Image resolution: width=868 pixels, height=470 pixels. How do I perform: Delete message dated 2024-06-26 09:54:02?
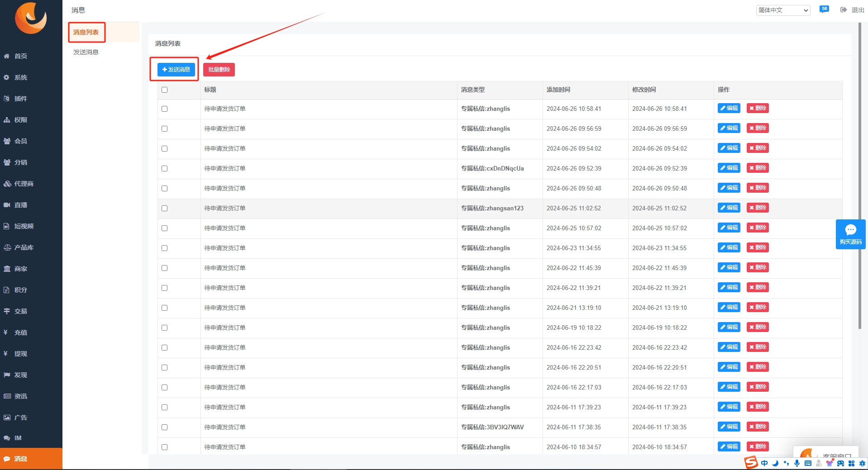point(758,148)
